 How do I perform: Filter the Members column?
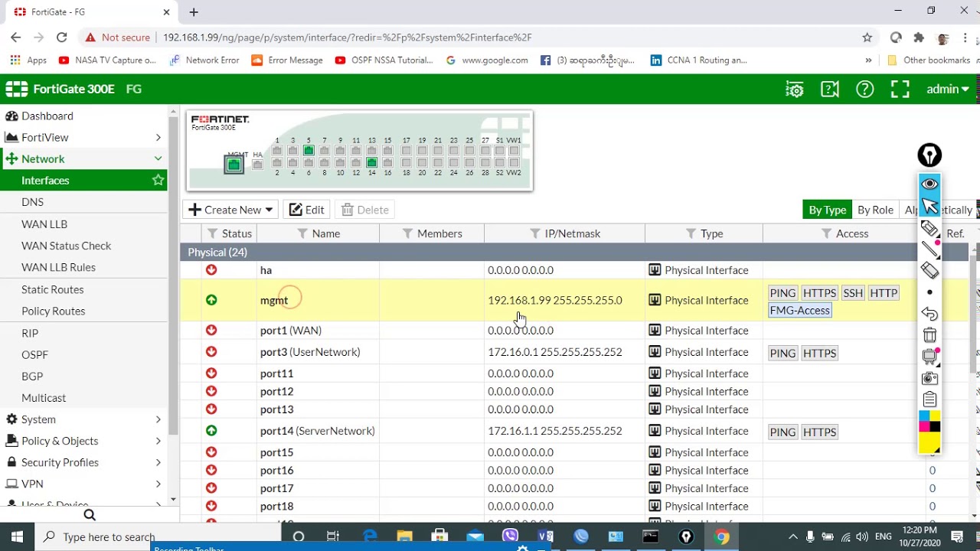[407, 233]
